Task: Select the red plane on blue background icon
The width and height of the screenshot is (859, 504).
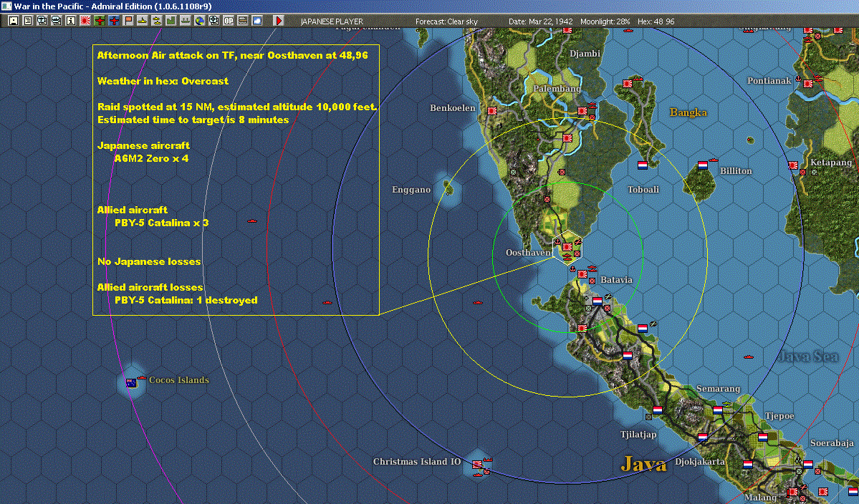Action: click(x=113, y=21)
